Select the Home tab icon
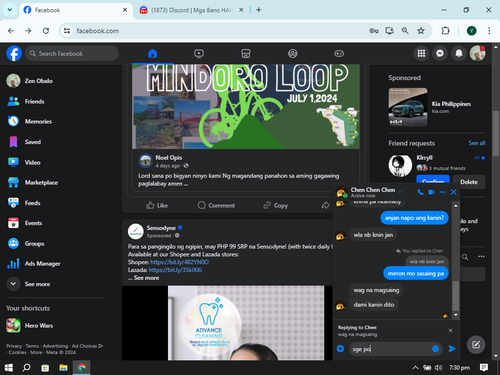This screenshot has height=375, width=500. pyautogui.click(x=152, y=53)
